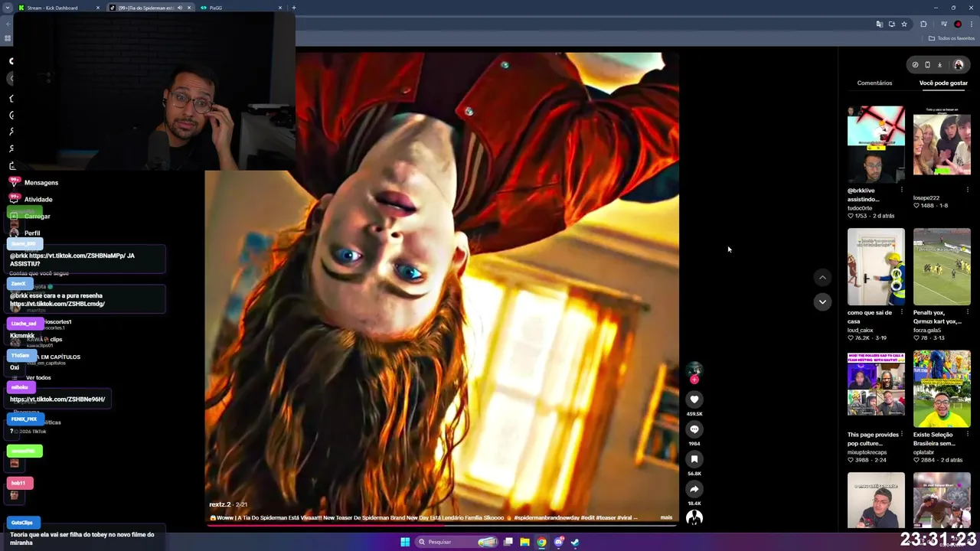Open the comments bubble icon

pos(694,429)
